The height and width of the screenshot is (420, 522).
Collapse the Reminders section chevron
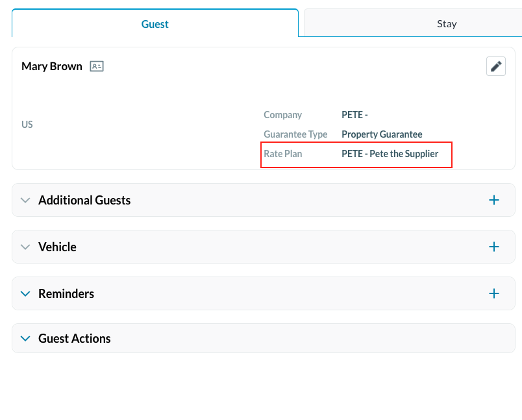(x=25, y=293)
